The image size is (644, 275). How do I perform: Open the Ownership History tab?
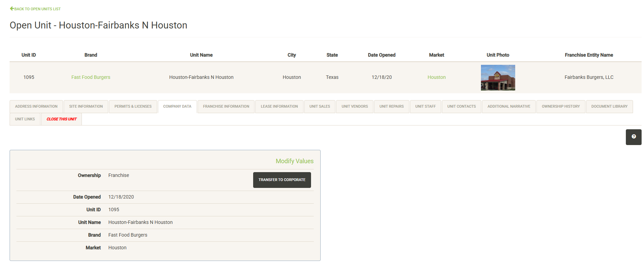click(x=560, y=107)
